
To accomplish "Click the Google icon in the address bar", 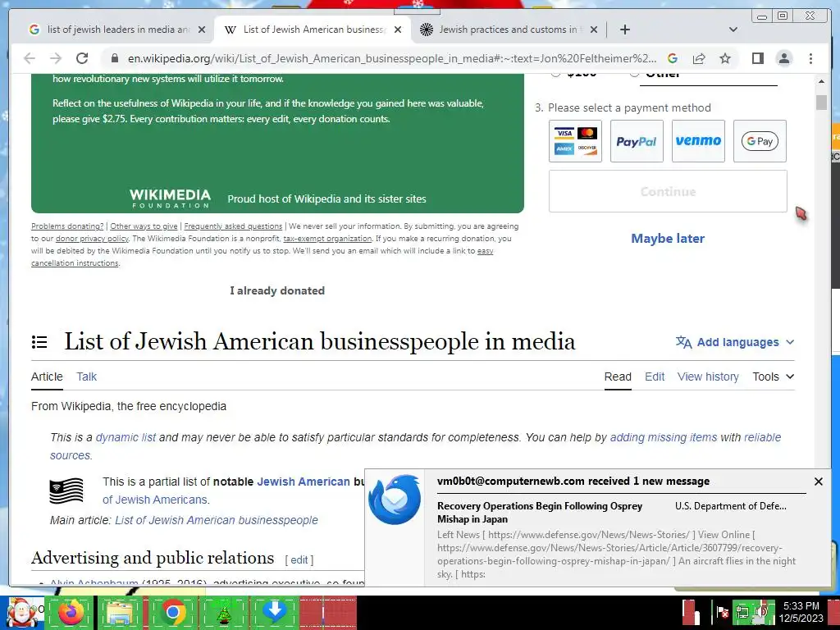I will pyautogui.click(x=673, y=58).
